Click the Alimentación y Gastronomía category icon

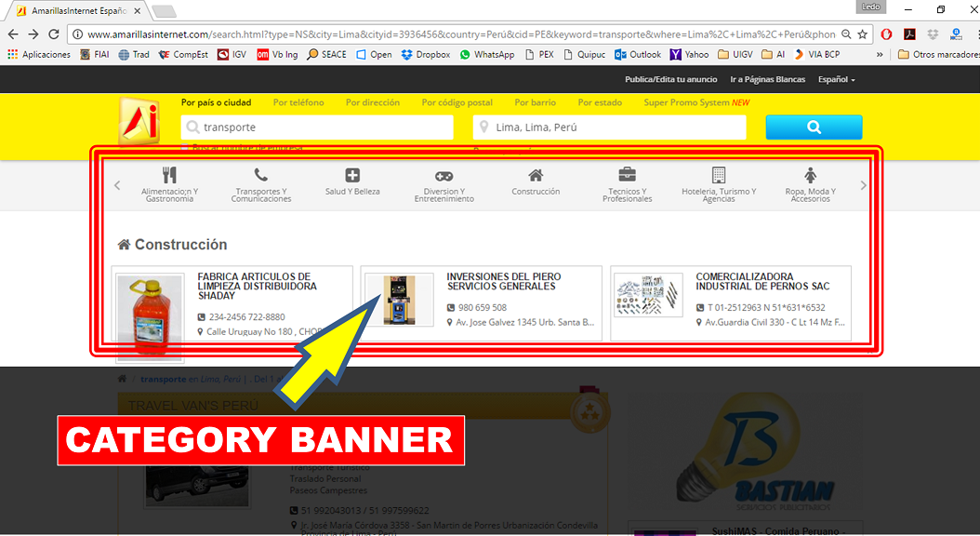pos(169,175)
